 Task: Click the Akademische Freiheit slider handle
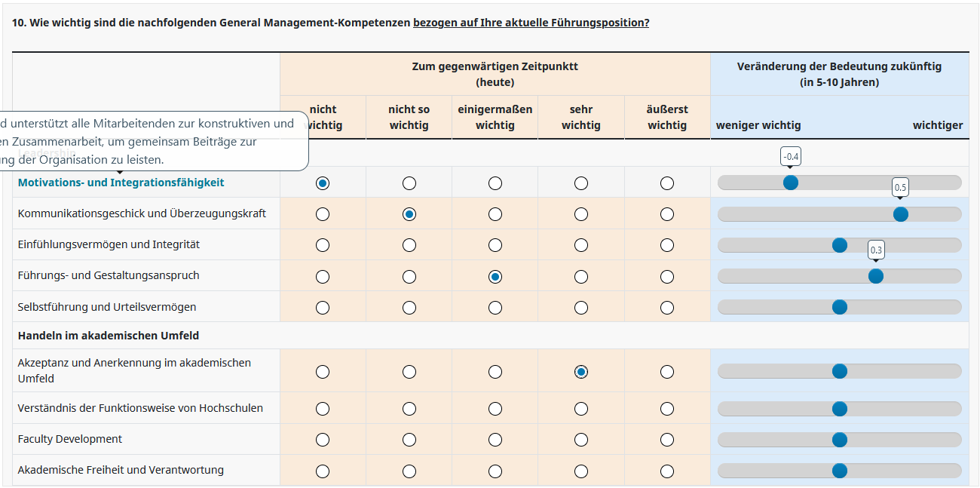840,471
